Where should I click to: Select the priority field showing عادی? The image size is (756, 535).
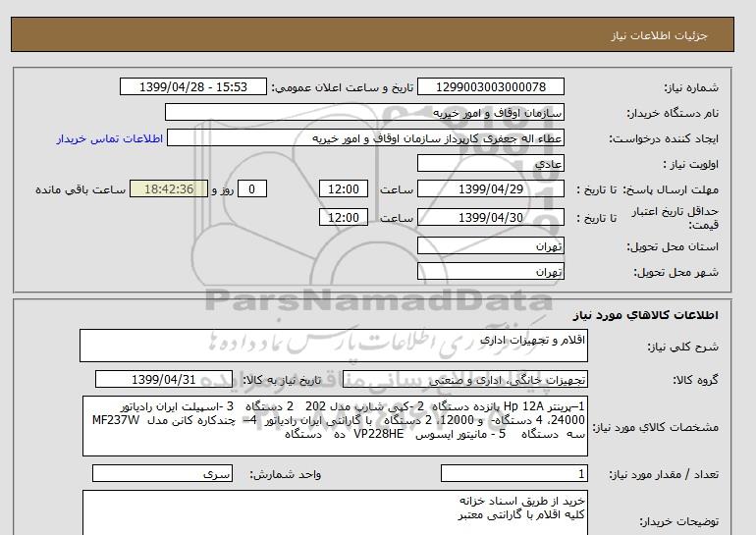[490, 164]
